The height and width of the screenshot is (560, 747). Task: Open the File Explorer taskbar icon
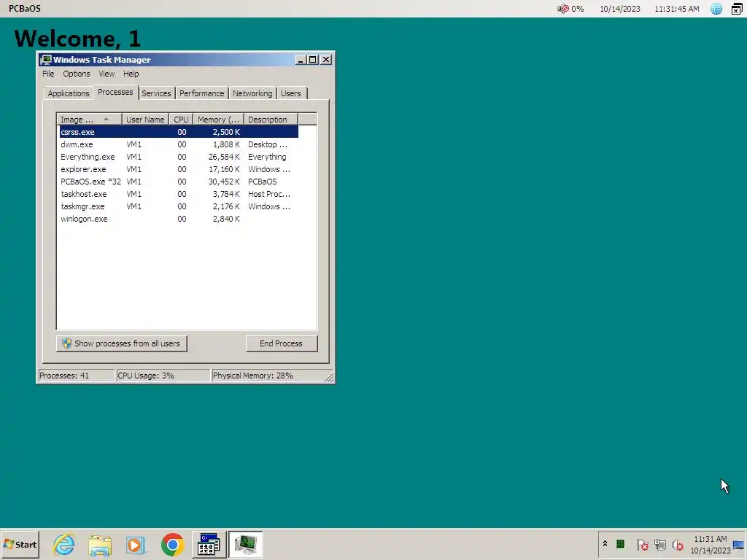tap(100, 545)
